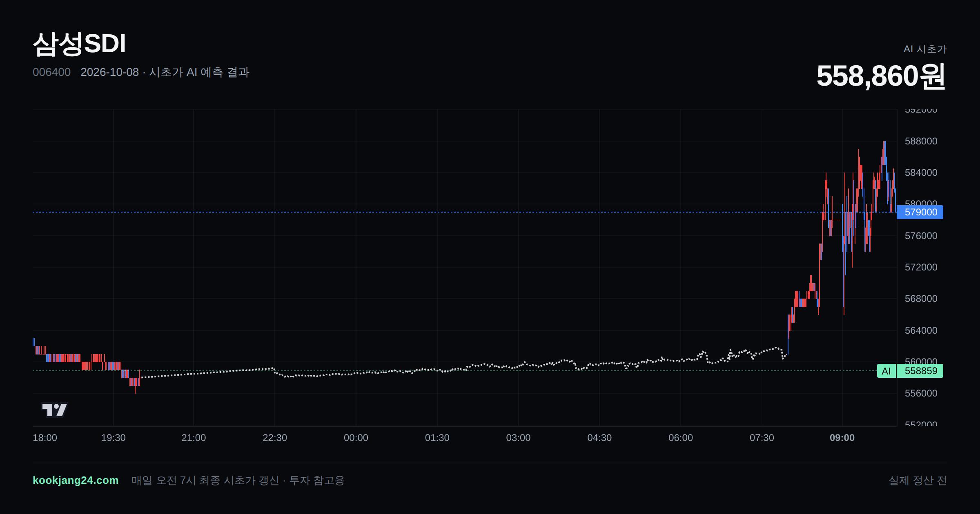Image resolution: width=980 pixels, height=514 pixels.
Task: Click the 03:00 time axis label
Action: tap(518, 438)
